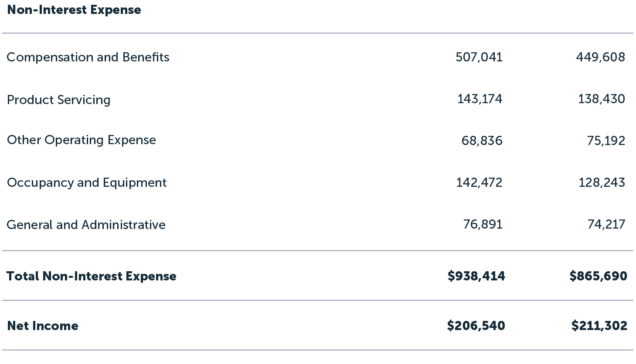
Task: Click the 76,891 administrative value
Action: 483,224
